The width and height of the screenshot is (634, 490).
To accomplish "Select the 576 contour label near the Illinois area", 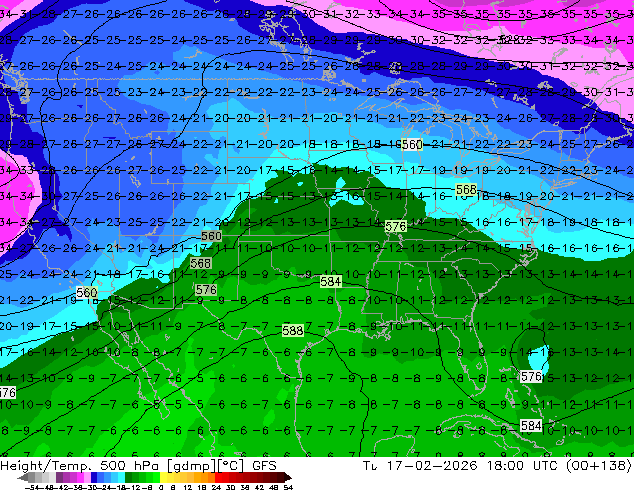I will click(x=395, y=226).
